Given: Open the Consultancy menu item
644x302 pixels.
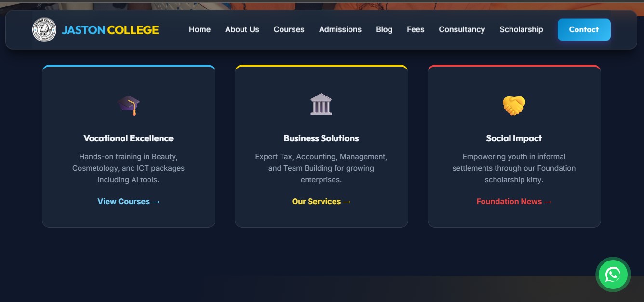Looking at the screenshot, I should pos(461,29).
